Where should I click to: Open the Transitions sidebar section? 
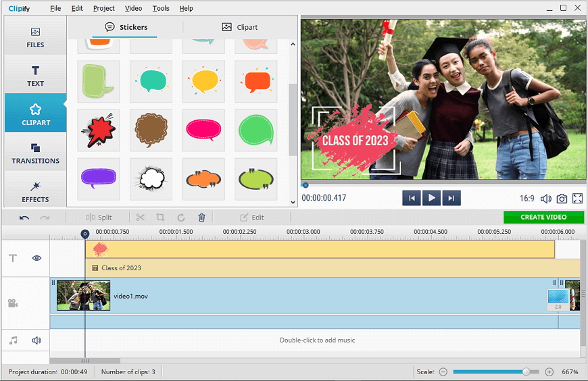[35, 153]
